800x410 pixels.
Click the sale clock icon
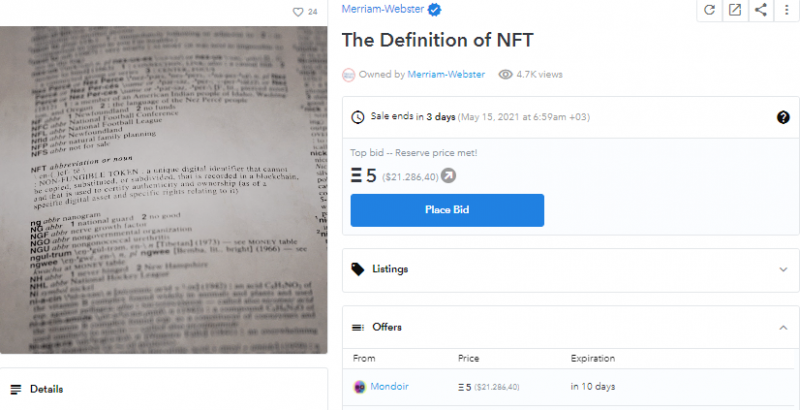[358, 117]
